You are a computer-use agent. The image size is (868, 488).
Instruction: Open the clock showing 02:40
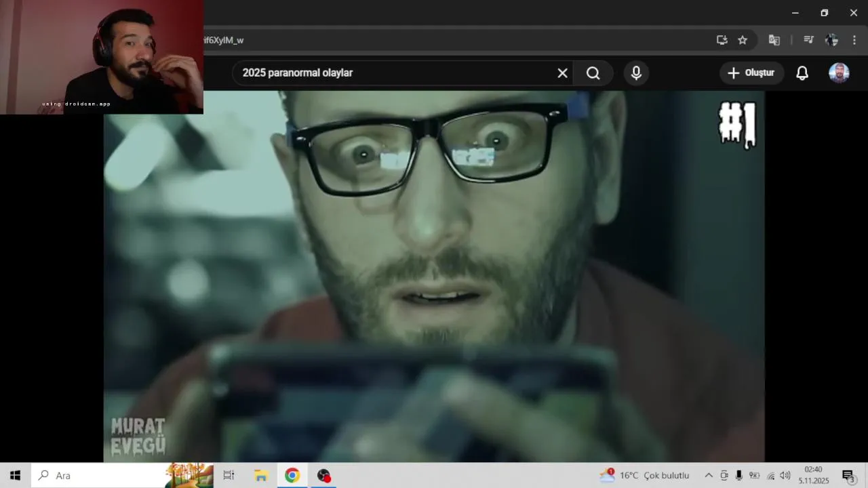813,475
